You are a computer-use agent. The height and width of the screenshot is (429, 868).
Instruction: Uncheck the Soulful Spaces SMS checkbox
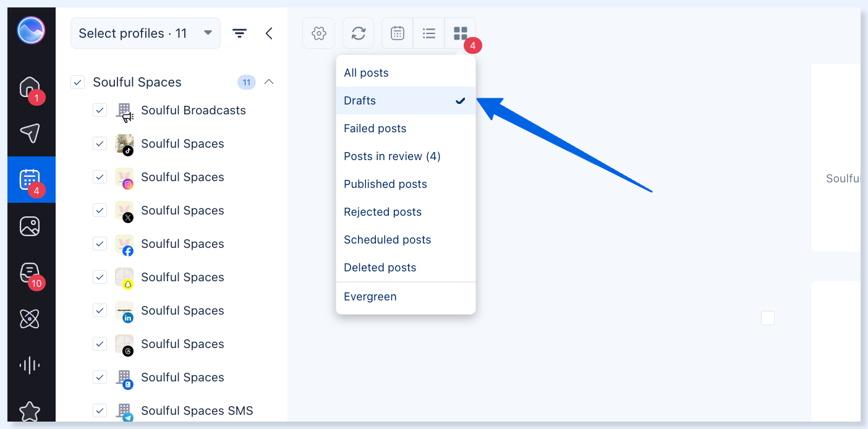[x=100, y=410]
